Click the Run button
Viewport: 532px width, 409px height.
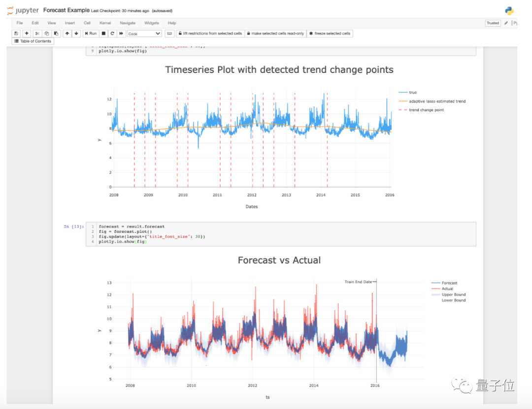[91, 33]
